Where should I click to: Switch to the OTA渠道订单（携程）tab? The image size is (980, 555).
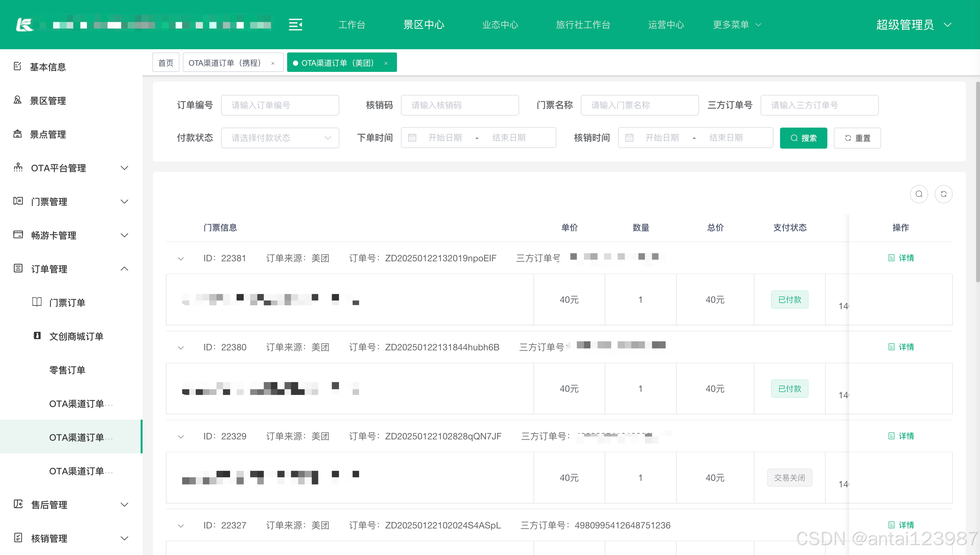pyautogui.click(x=225, y=63)
